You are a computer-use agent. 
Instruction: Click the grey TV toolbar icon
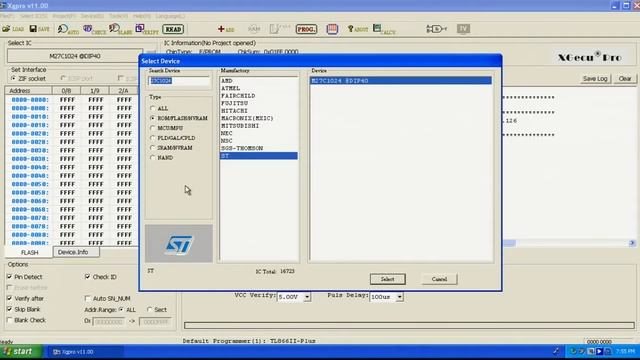[x=463, y=29]
